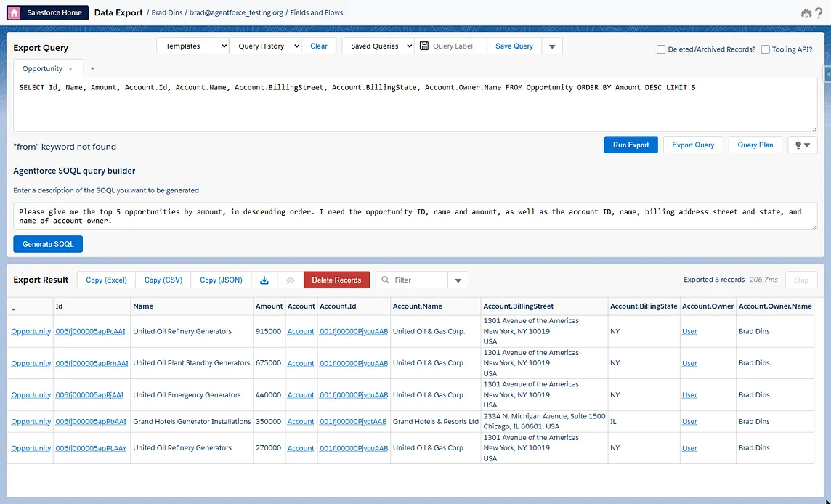Toggle Deleted/Archived Records checkbox
Image resolution: width=831 pixels, height=504 pixels.
pyautogui.click(x=661, y=49)
